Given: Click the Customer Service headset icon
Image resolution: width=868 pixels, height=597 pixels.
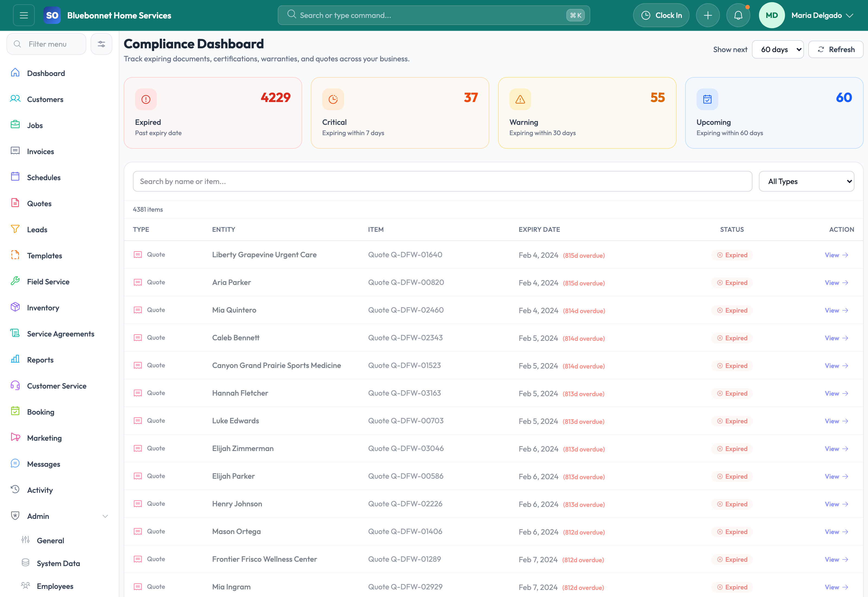Looking at the screenshot, I should pyautogui.click(x=15, y=385).
